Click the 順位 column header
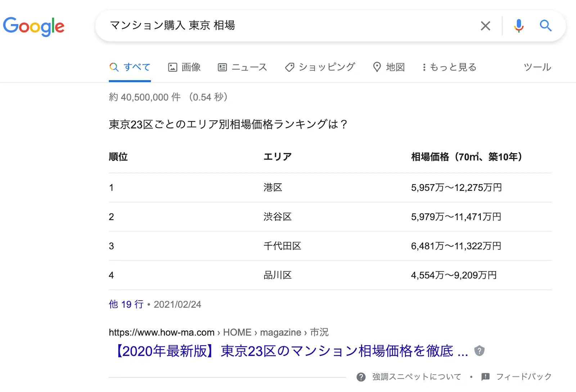Screen dimensions: 576x392 coord(118,157)
